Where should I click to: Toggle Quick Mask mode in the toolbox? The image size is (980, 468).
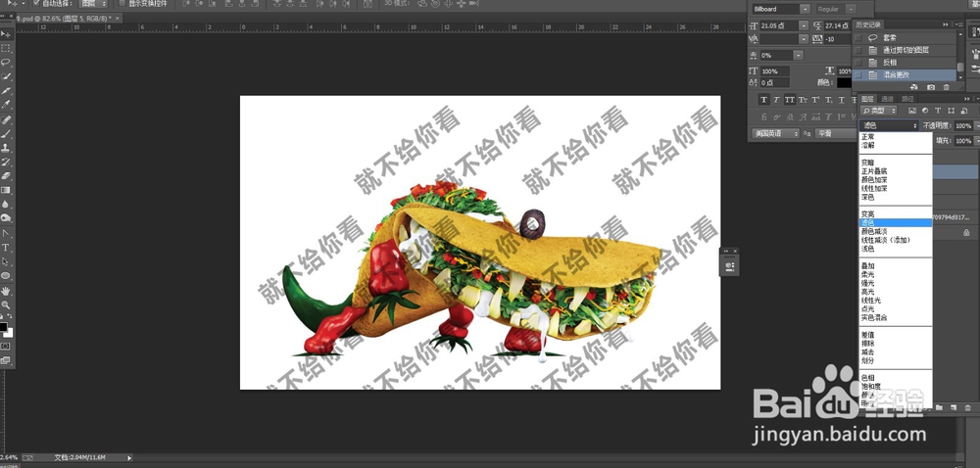6,346
